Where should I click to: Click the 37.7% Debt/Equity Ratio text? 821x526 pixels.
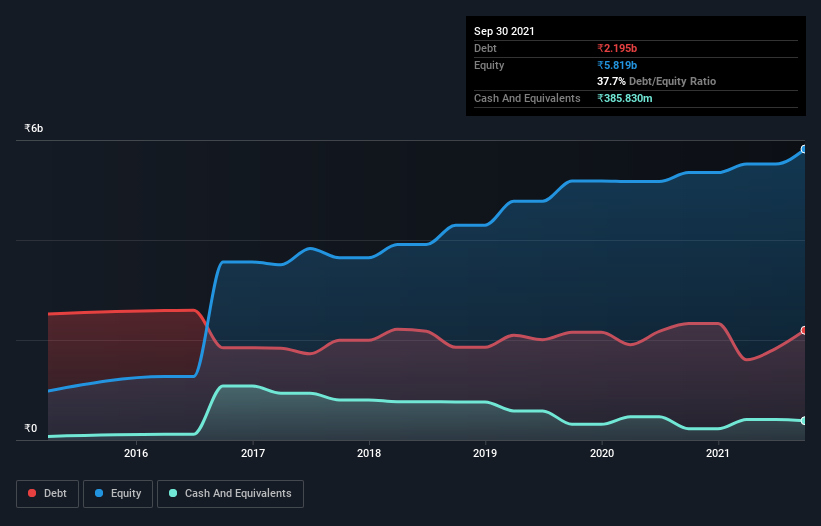657,81
